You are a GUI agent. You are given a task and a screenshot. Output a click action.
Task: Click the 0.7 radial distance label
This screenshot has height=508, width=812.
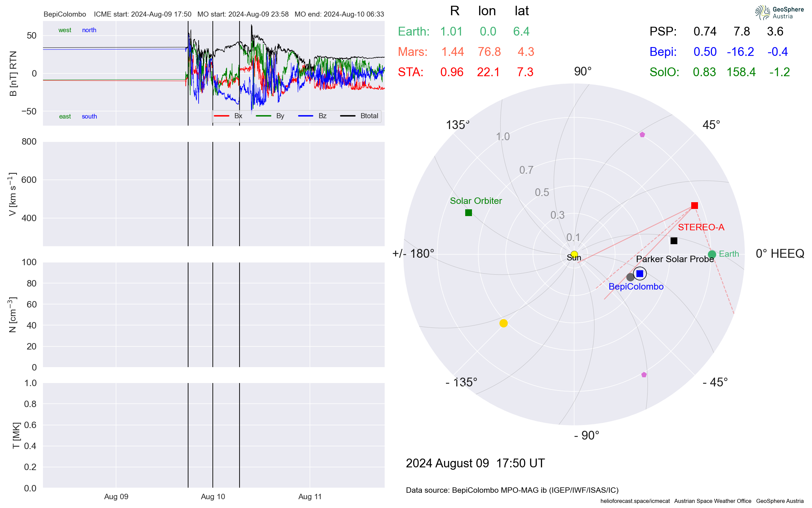(x=526, y=170)
